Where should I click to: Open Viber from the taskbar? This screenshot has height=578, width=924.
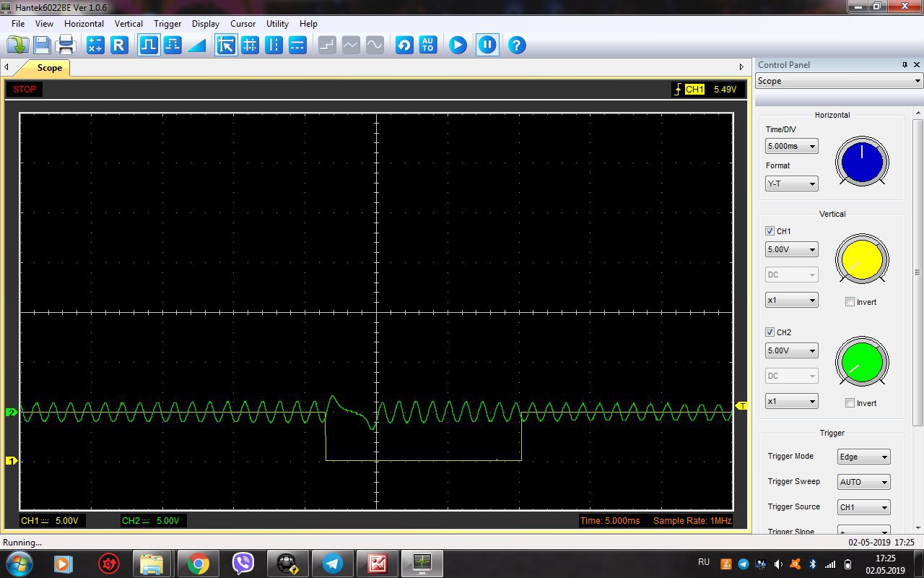tap(243, 564)
